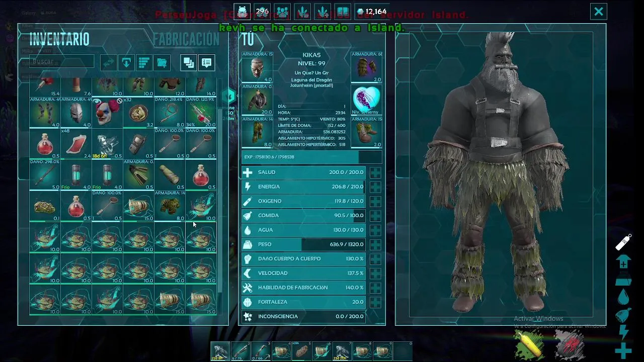
Task: Click the yellow oxygen tank buff icon
Action: click(529, 344)
